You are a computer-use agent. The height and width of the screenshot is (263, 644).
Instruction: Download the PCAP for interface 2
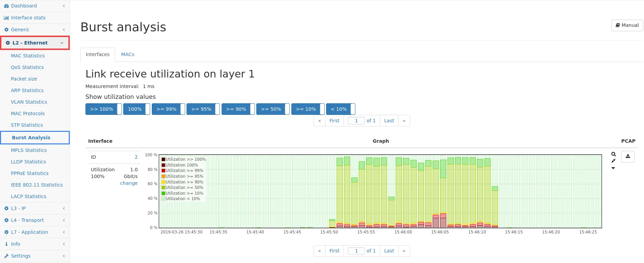tap(628, 157)
